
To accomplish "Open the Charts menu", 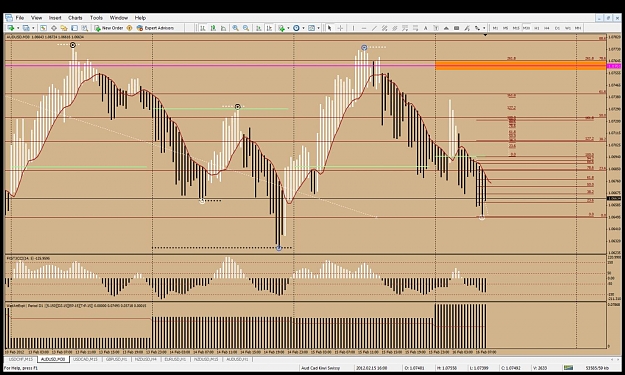I will [75, 18].
